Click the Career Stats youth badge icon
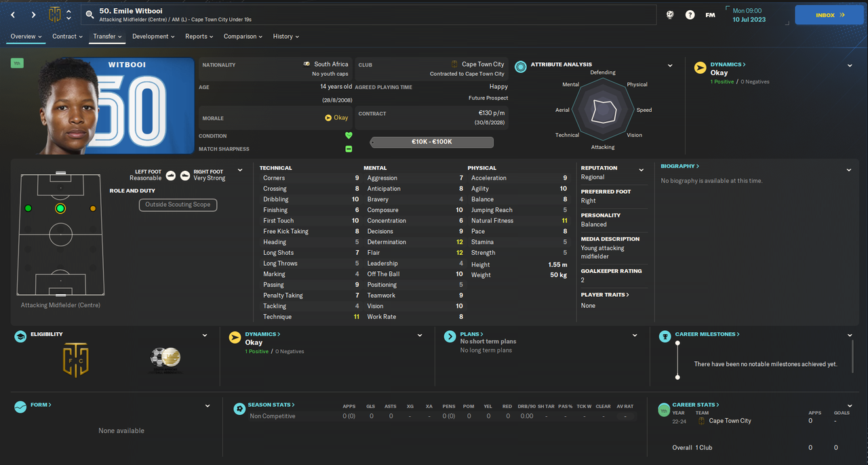868x465 pixels. pos(664,409)
